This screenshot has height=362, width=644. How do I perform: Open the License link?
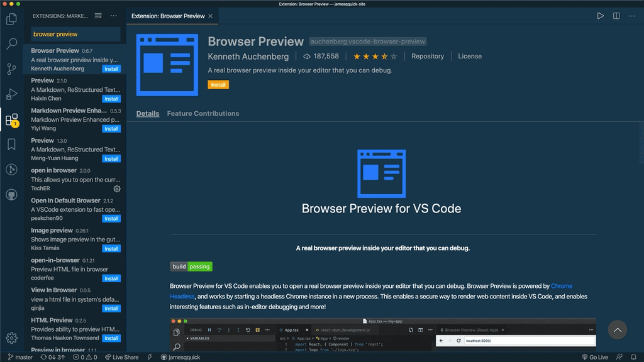point(470,56)
